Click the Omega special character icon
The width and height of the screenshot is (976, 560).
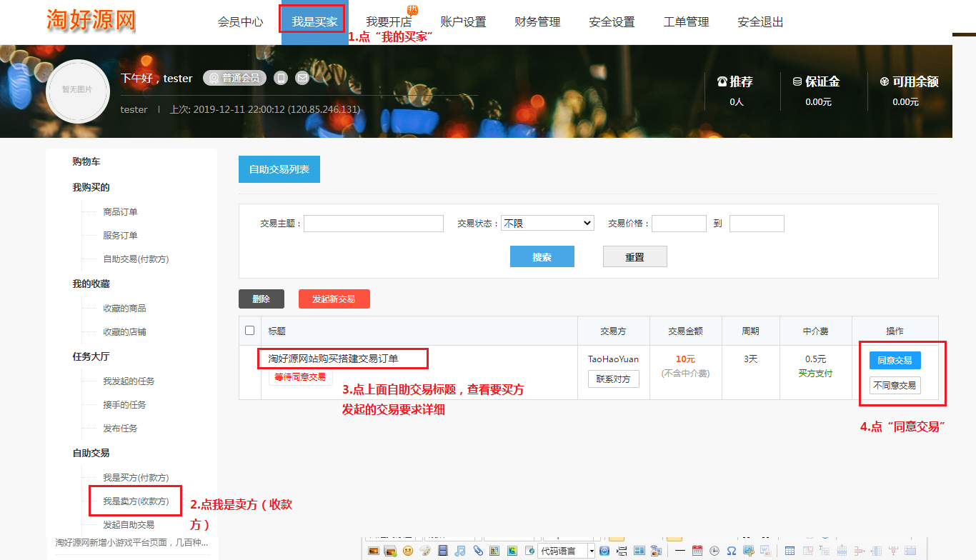(731, 551)
